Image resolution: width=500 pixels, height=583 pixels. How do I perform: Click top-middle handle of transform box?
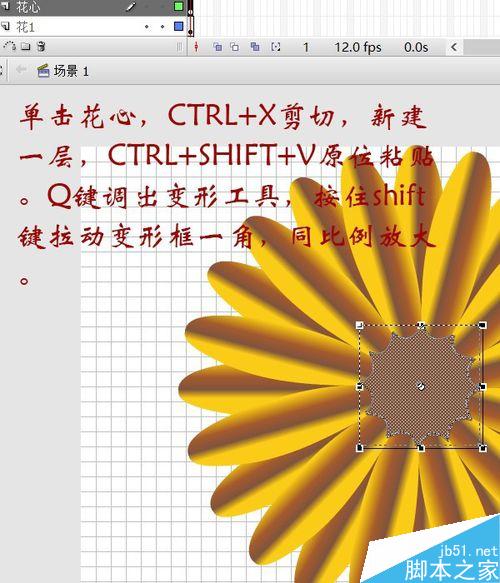click(421, 326)
